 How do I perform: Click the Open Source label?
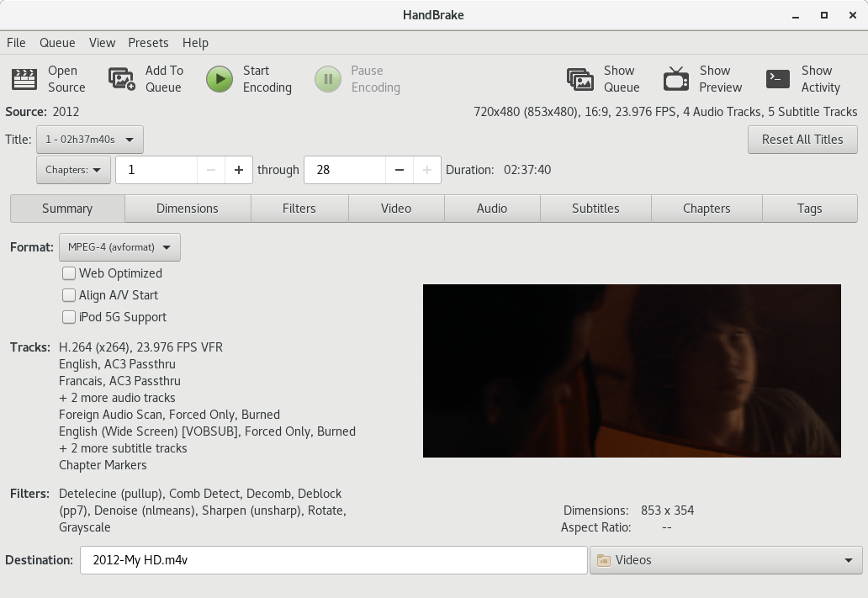pyautogui.click(x=66, y=79)
